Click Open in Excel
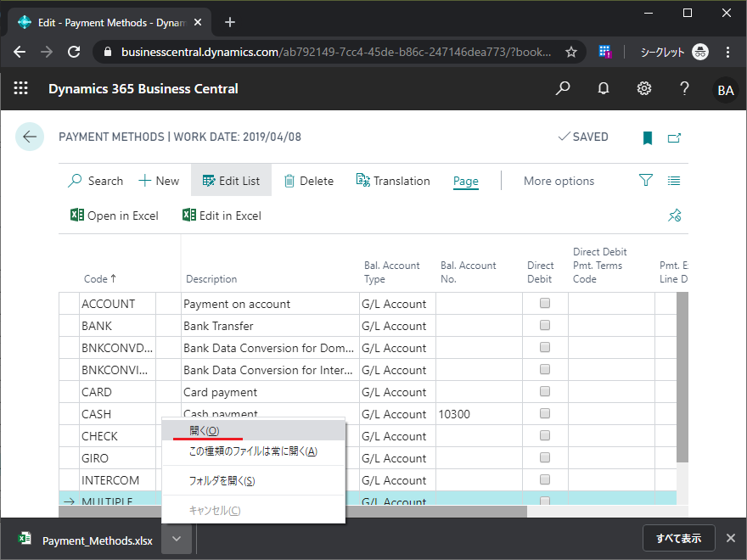 click(x=115, y=216)
